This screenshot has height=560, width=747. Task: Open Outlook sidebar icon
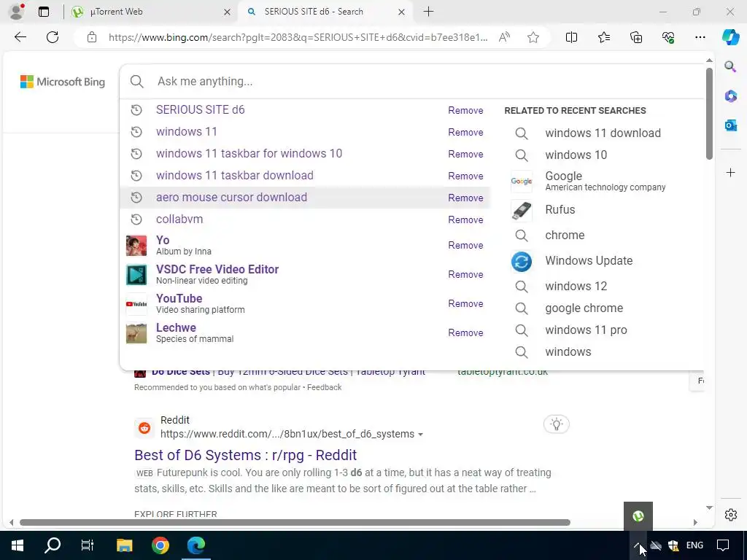730,125
